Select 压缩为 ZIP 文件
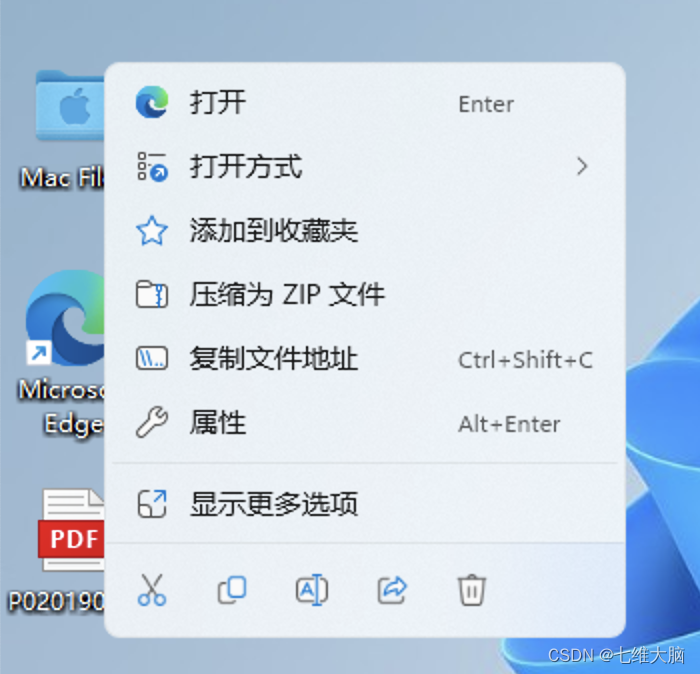700x674 pixels. [x=365, y=295]
